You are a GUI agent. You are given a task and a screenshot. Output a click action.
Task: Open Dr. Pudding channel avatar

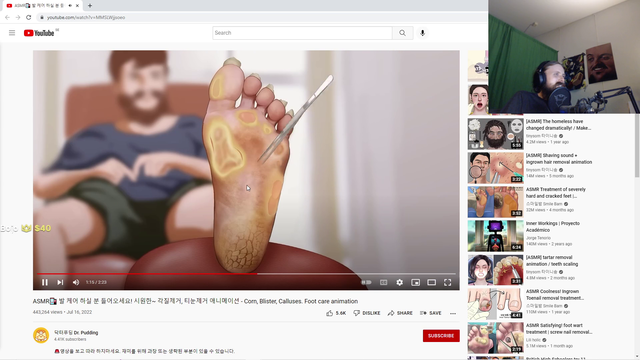pyautogui.click(x=41, y=335)
